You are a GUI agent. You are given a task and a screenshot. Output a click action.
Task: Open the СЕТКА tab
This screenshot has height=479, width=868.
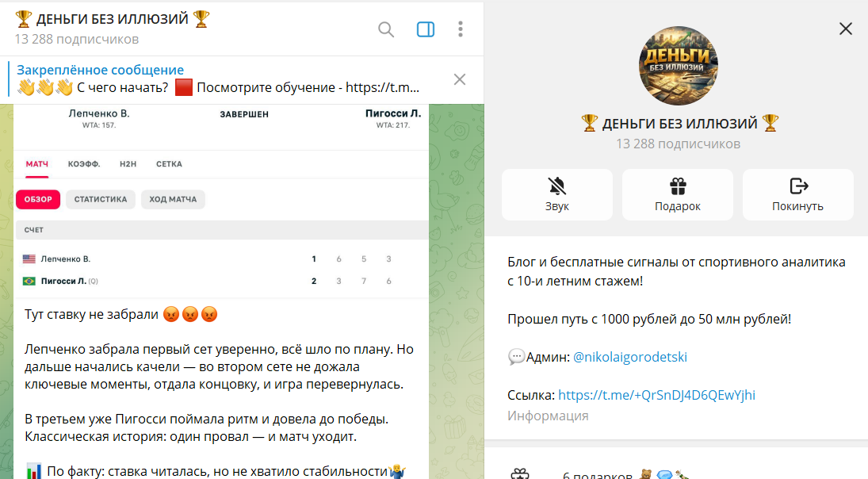point(169,164)
